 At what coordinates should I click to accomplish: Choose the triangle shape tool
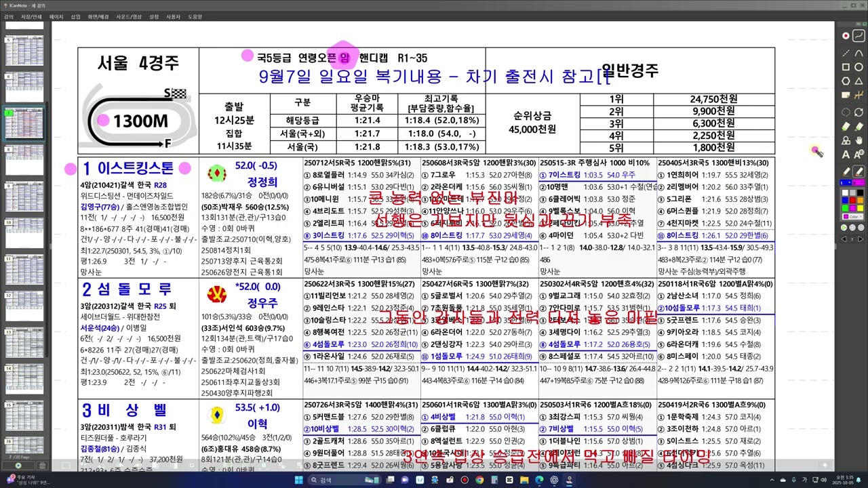tap(859, 81)
